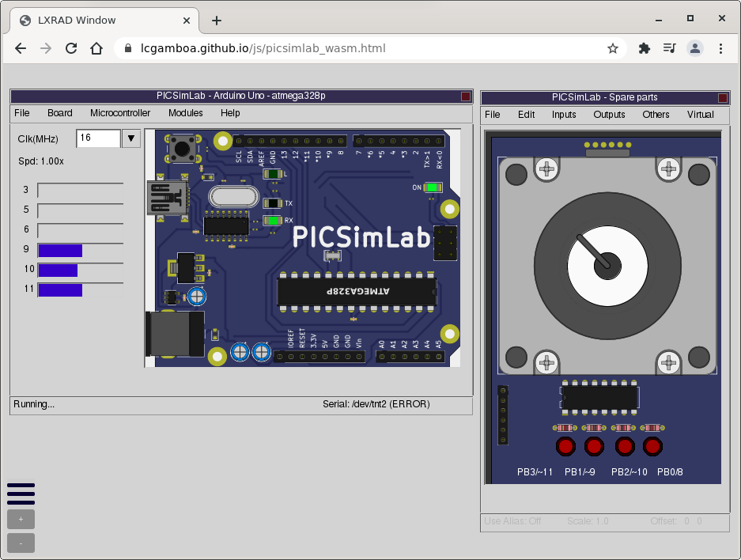Viewport: 741px width, 560px height.
Task: Bookmark this page with the star icon
Action: (612, 48)
